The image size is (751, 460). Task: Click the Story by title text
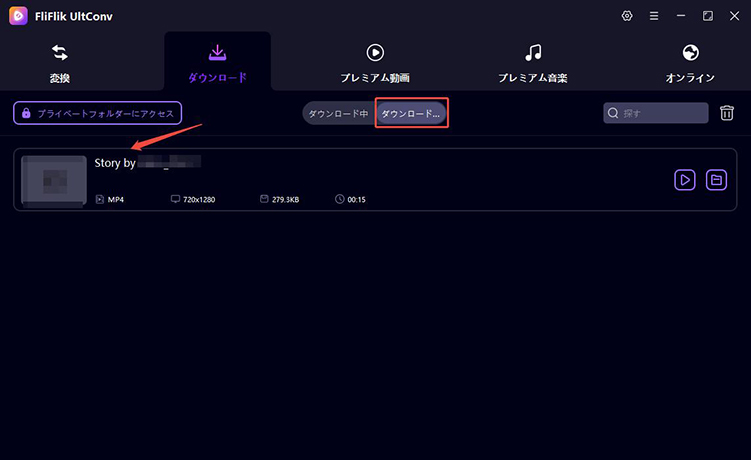115,163
